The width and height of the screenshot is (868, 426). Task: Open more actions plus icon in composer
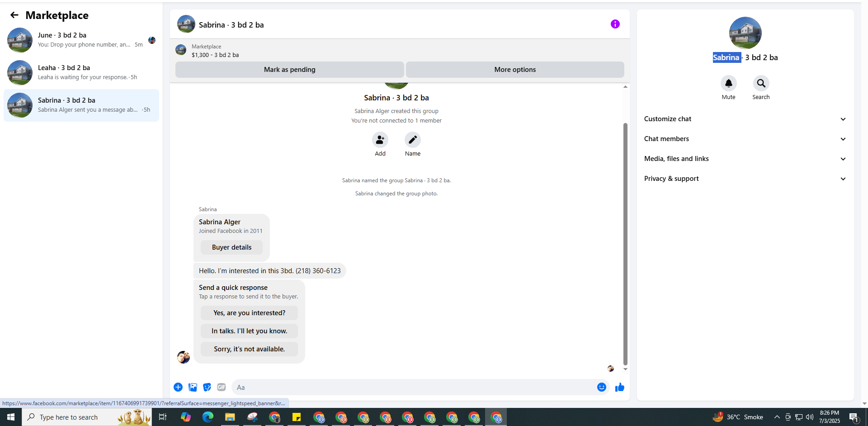point(178,387)
